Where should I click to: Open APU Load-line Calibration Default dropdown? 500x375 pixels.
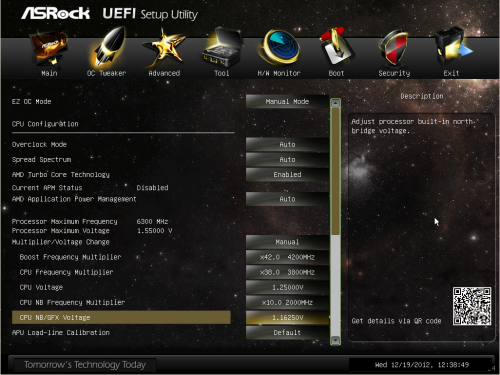(287, 333)
